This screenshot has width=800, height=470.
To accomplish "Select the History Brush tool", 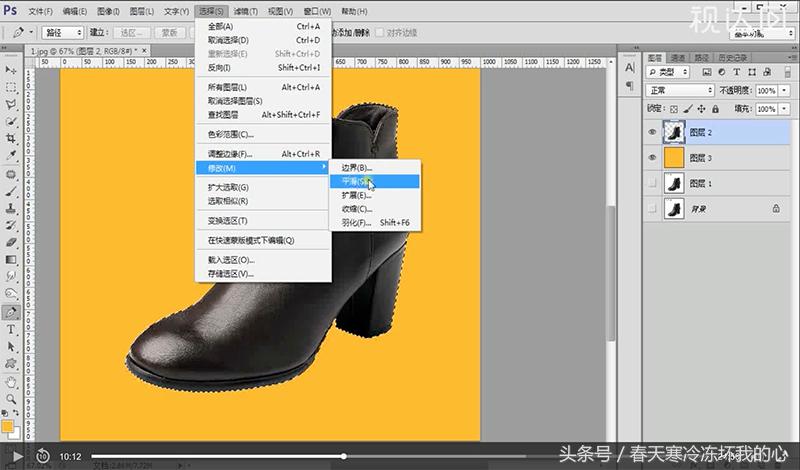I will [11, 226].
